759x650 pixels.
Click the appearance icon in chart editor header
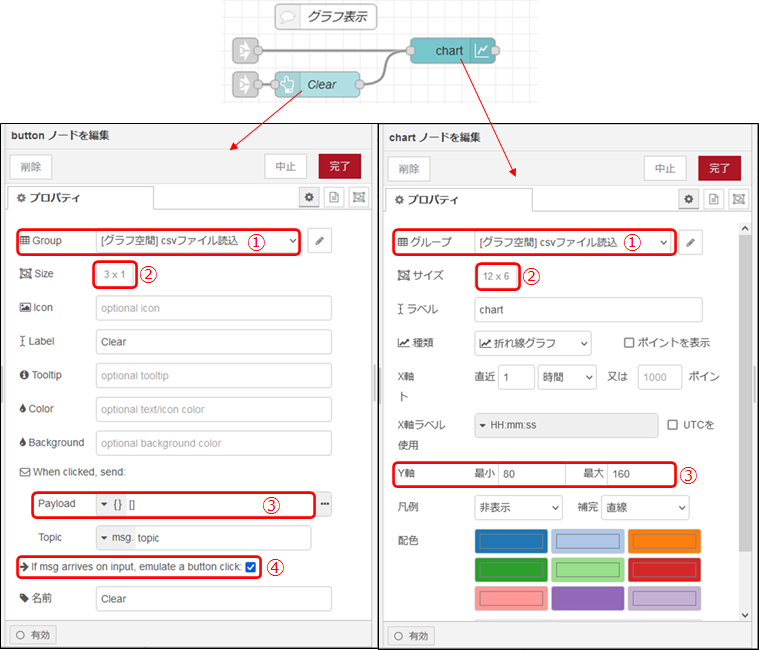(x=739, y=199)
